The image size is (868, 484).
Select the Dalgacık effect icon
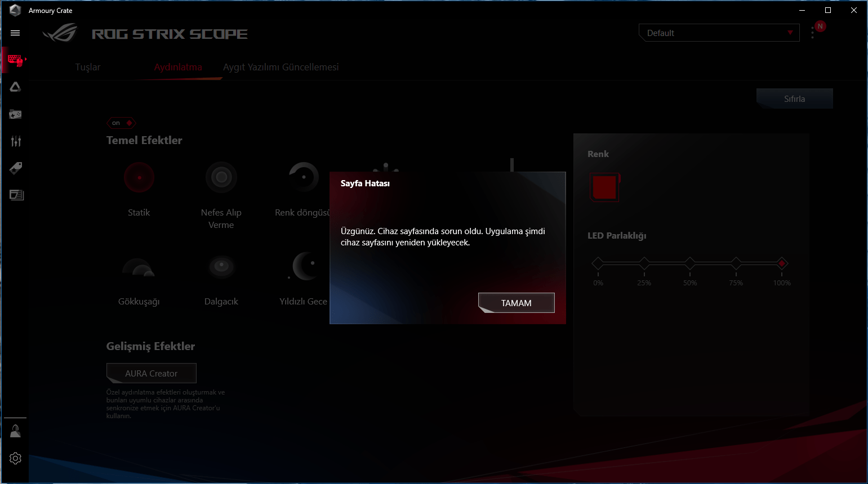pos(221,266)
